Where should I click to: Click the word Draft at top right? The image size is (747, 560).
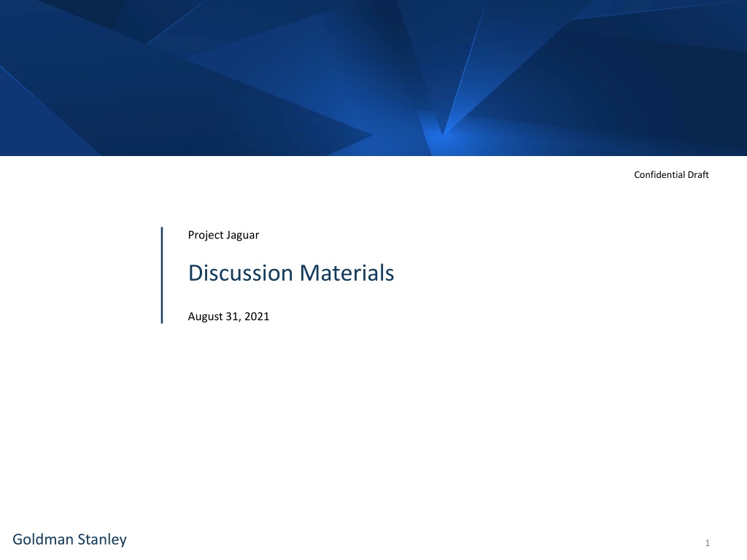point(698,175)
